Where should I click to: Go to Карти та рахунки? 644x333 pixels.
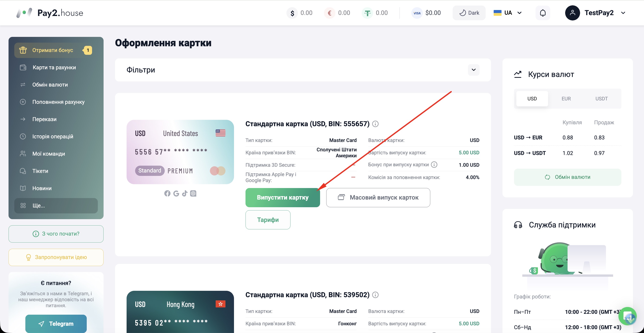(56, 68)
